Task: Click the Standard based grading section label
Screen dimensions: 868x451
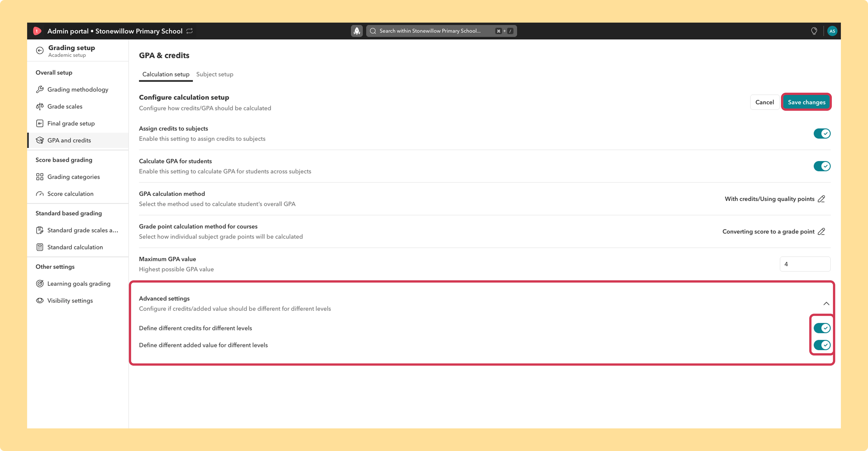Action: 69,213
